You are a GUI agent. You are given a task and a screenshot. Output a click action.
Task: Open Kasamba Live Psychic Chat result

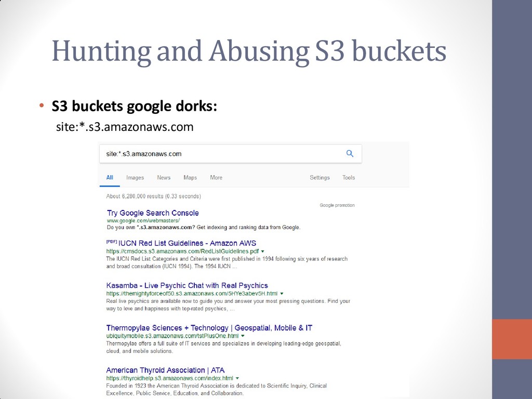pos(187,285)
